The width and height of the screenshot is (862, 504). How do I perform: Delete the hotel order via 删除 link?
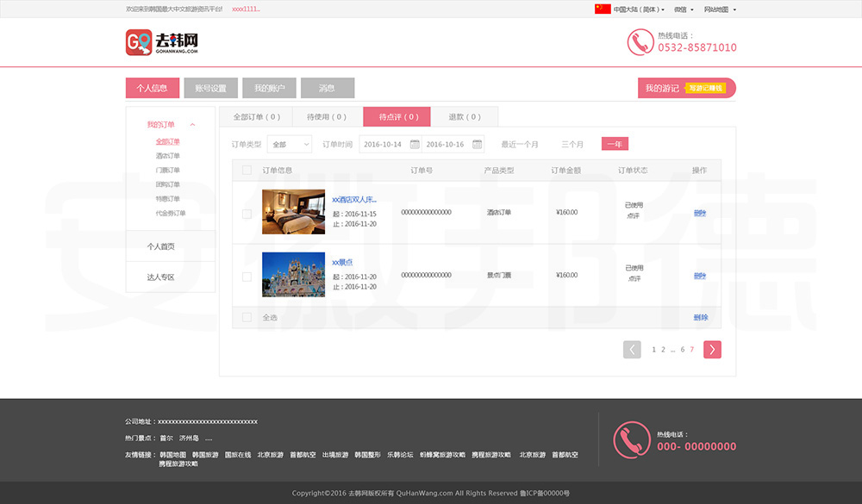(x=699, y=213)
